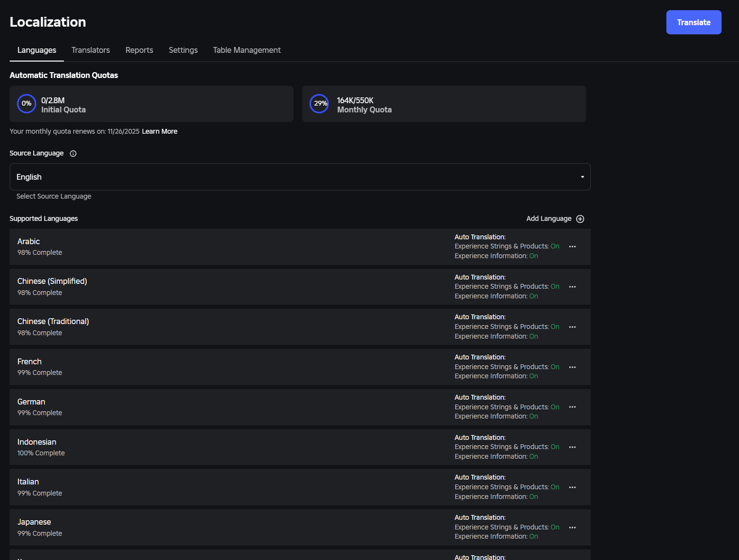739x560 pixels.
Task: Click the Automatic Translation Quotas heading
Action: pyautogui.click(x=64, y=75)
